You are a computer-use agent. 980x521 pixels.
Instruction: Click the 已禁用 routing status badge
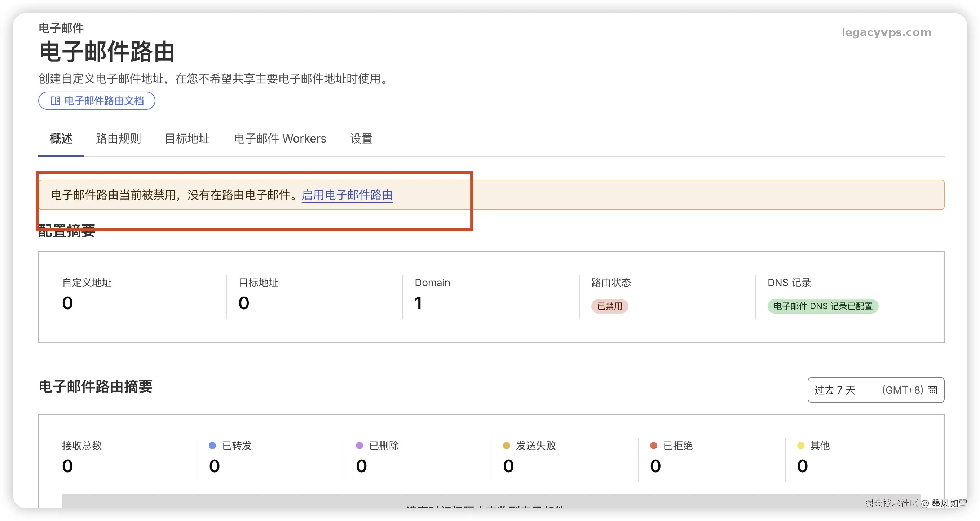click(609, 306)
